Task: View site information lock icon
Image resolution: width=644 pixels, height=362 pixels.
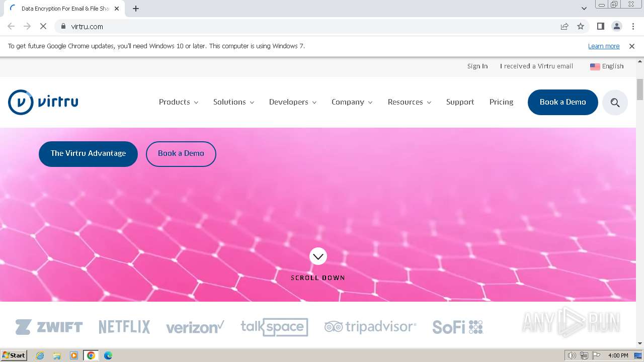Action: coord(63,26)
